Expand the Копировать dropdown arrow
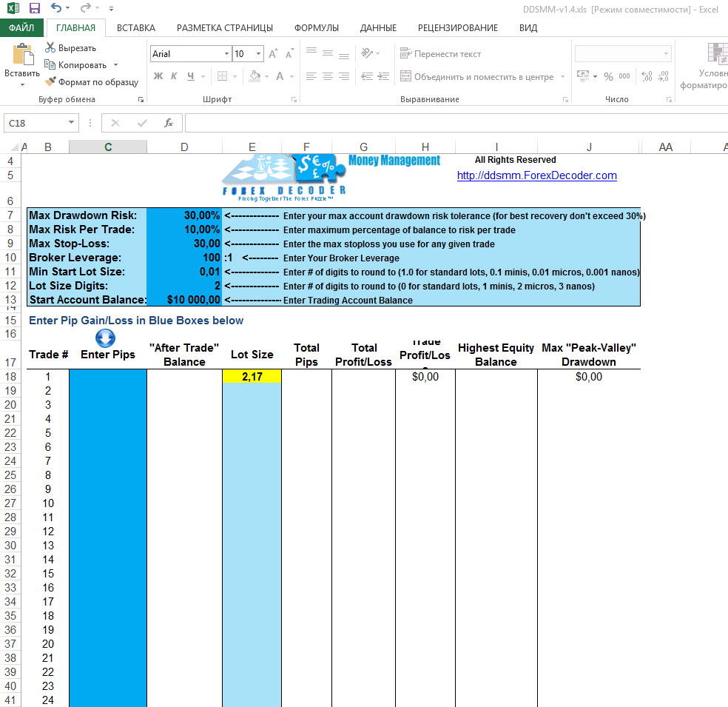This screenshot has height=707, width=728. coord(115,65)
